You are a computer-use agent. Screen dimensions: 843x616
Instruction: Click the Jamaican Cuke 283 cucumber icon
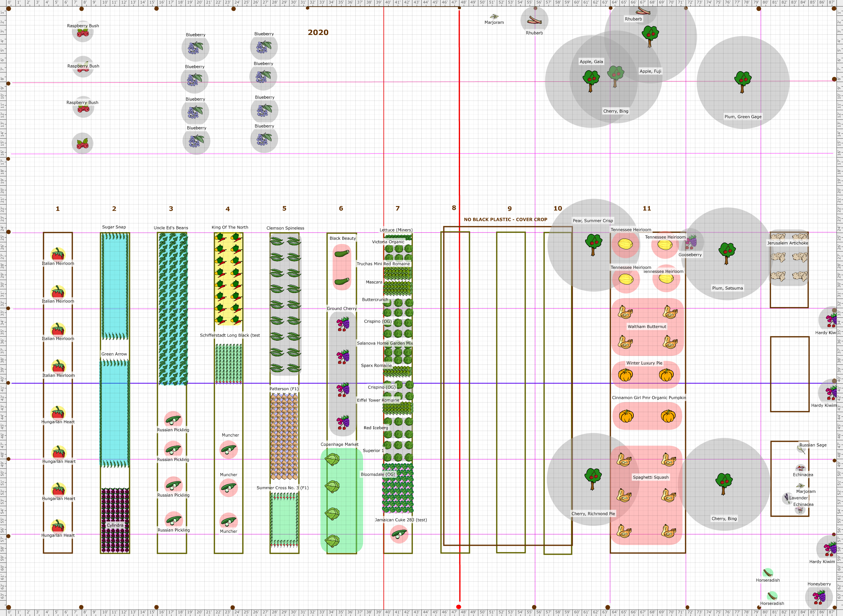pos(399,534)
